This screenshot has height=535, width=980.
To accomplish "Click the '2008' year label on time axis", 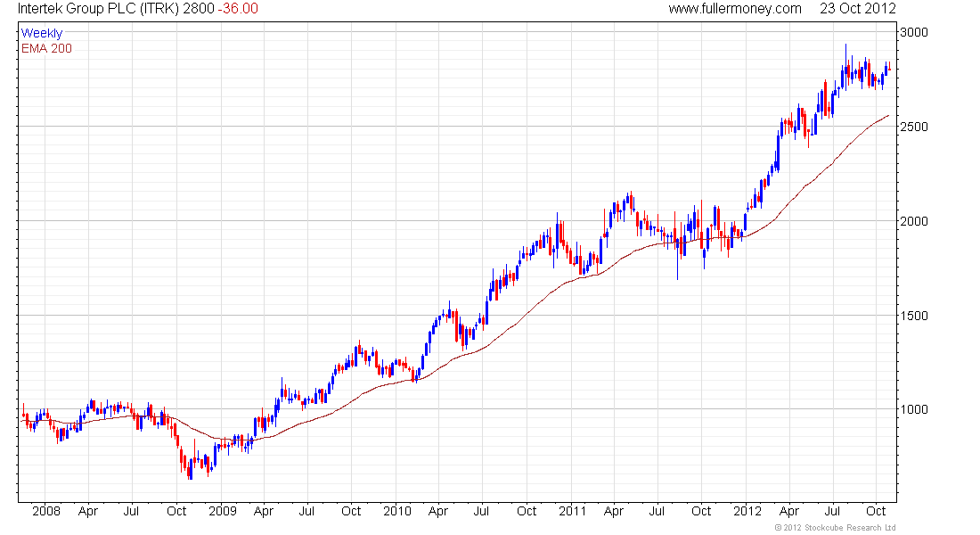I will click(x=46, y=511).
